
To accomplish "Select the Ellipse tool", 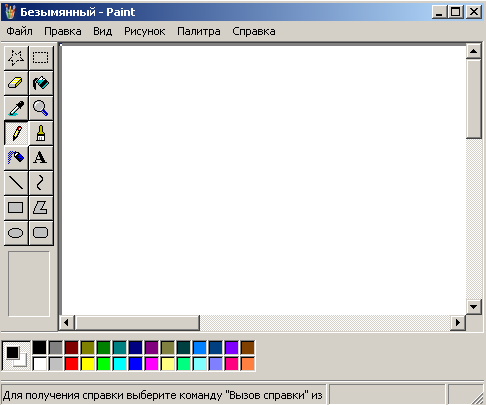I will tap(16, 233).
